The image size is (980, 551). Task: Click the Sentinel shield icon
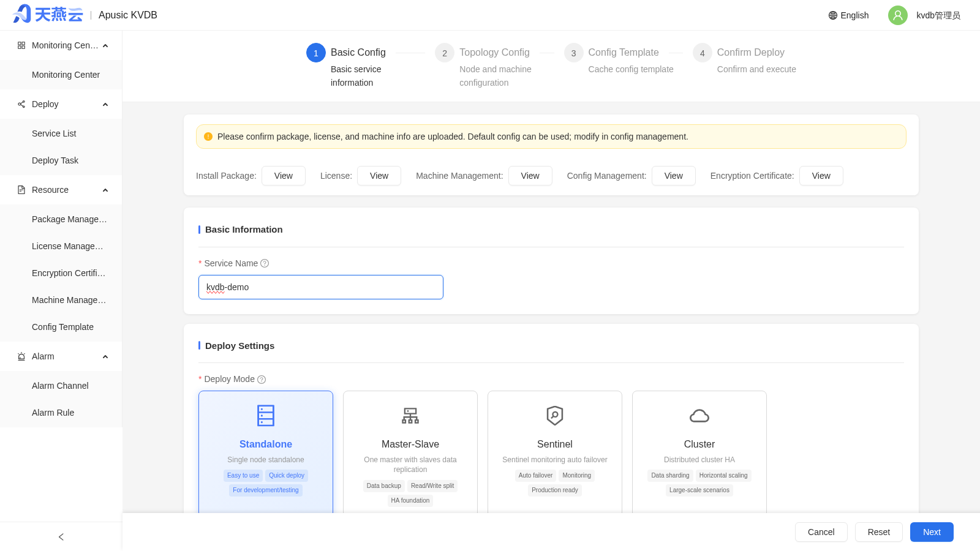click(x=555, y=416)
